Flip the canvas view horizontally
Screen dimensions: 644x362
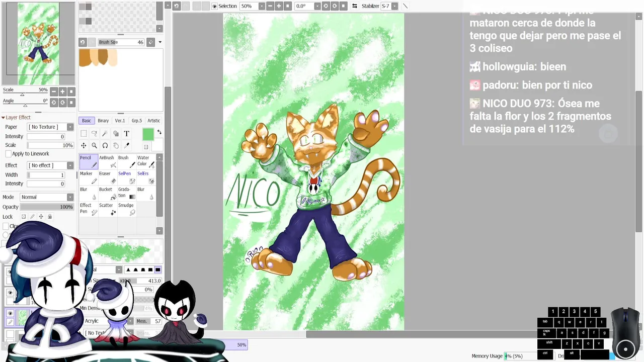355,6
